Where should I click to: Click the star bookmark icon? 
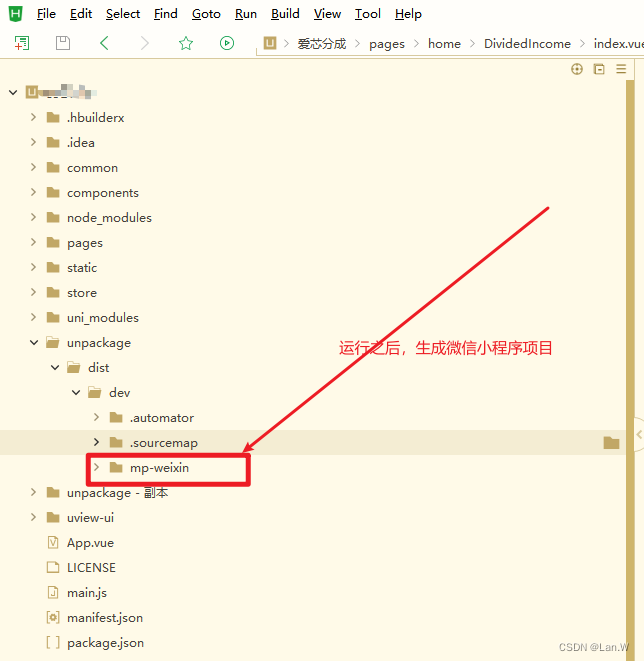pos(185,43)
